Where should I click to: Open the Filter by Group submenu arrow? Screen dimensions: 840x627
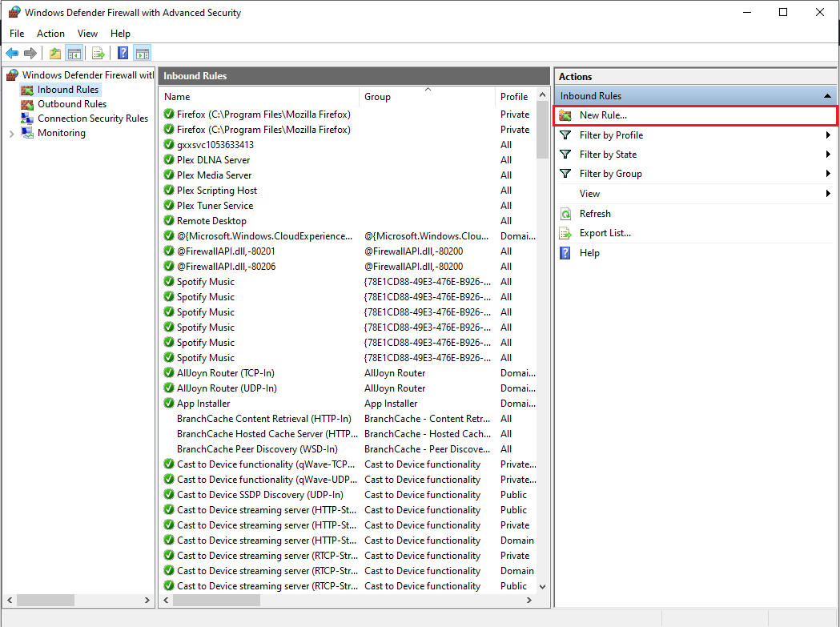click(x=828, y=174)
